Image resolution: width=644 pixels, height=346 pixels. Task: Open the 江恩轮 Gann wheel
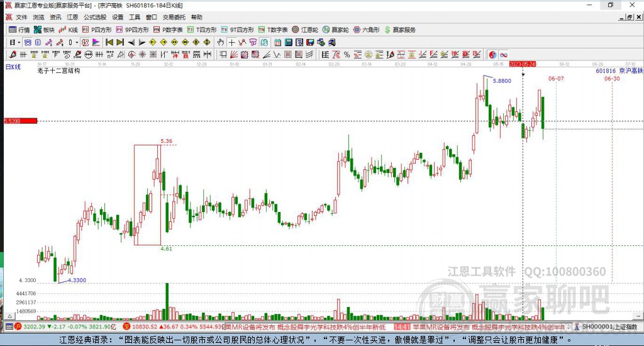pyautogui.click(x=305, y=30)
